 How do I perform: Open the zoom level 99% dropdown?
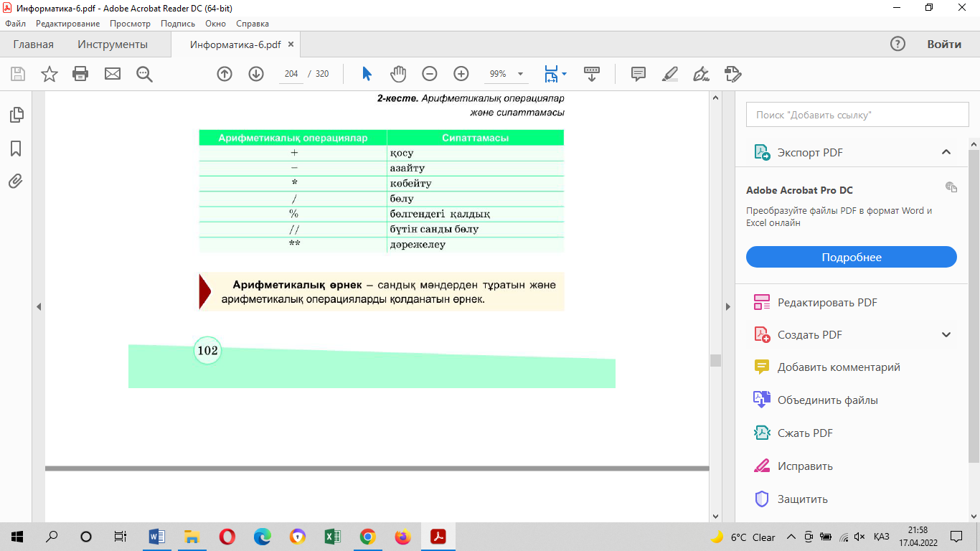(x=520, y=74)
